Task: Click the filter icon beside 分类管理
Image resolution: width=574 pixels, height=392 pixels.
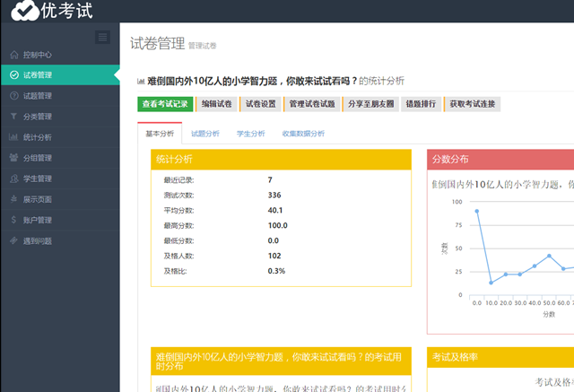Action: coord(14,117)
